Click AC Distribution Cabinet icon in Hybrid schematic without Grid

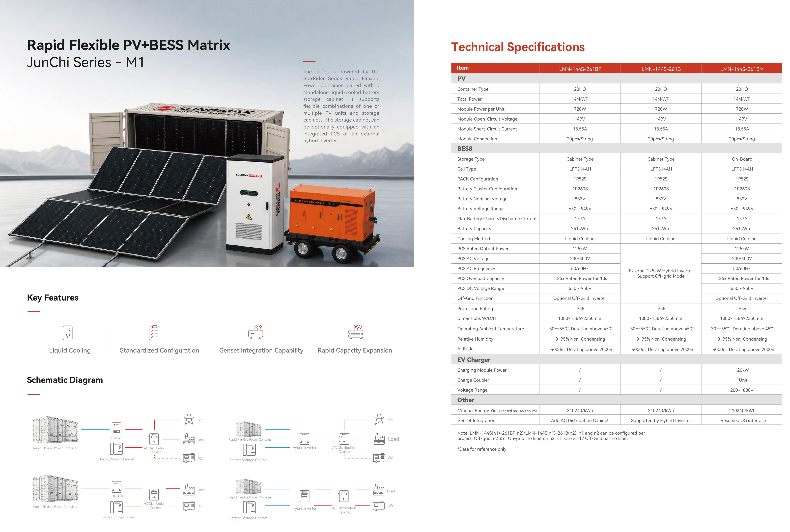coord(344,496)
